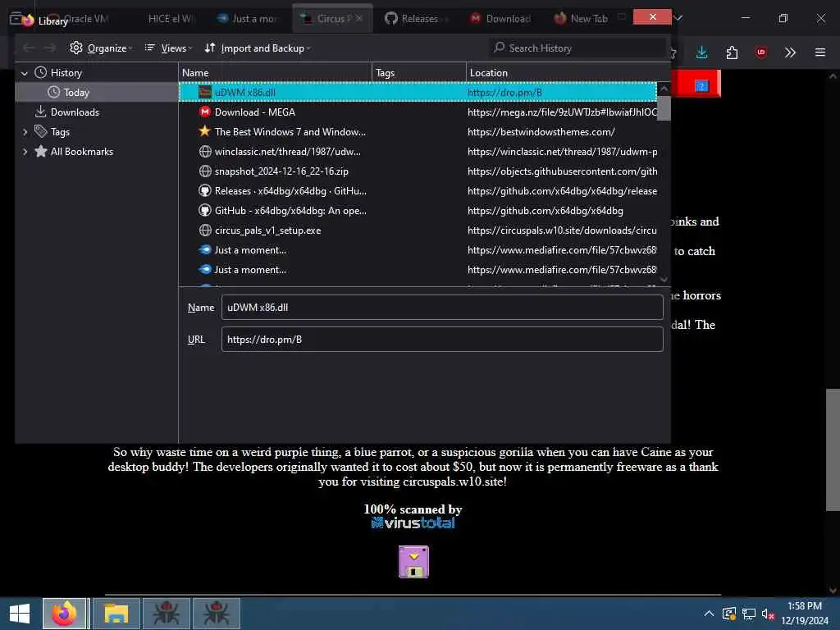Screen dimensions: 840x630
Task: Open File Explorer from taskbar
Action: (116, 614)
